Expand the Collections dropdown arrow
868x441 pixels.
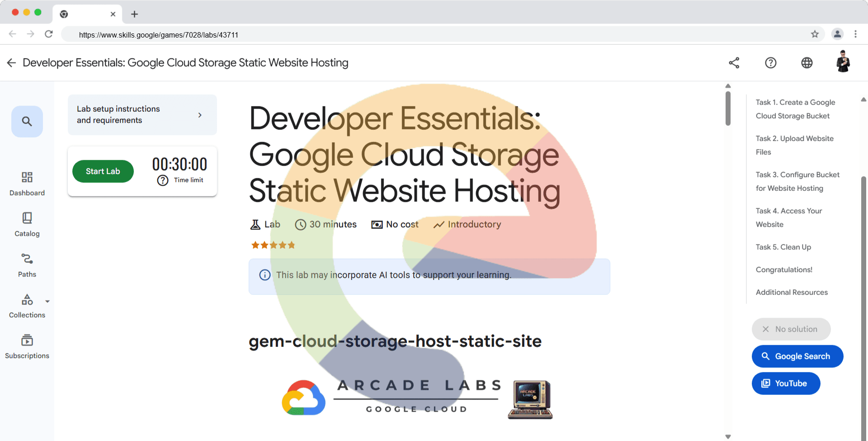coord(47,301)
